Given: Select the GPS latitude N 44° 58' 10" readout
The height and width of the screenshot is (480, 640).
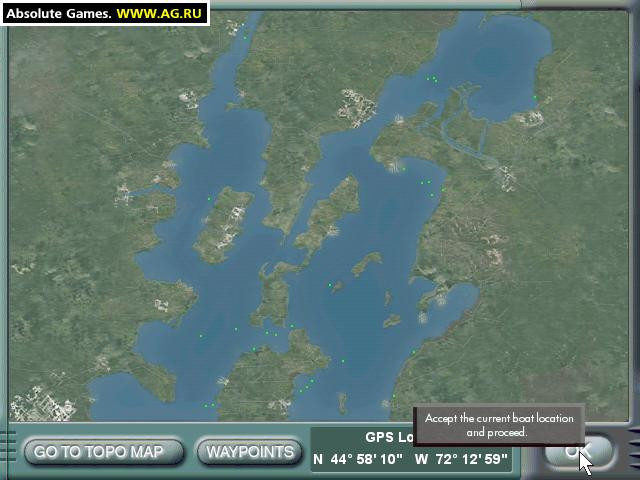Looking at the screenshot, I should [358, 459].
